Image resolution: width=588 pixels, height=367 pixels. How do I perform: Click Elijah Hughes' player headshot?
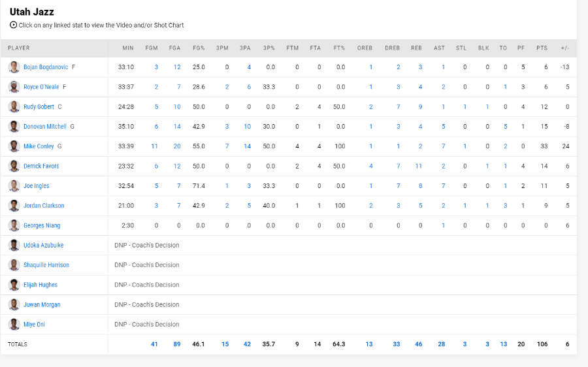tap(14, 285)
